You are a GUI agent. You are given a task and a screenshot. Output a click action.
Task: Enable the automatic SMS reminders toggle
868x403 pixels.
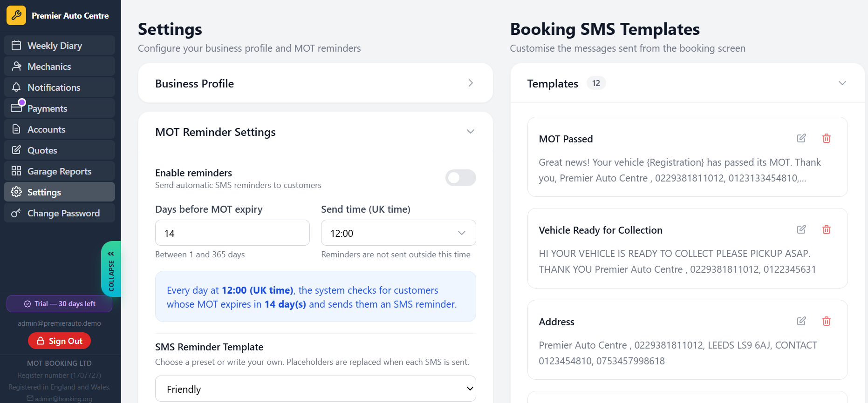[x=460, y=178]
